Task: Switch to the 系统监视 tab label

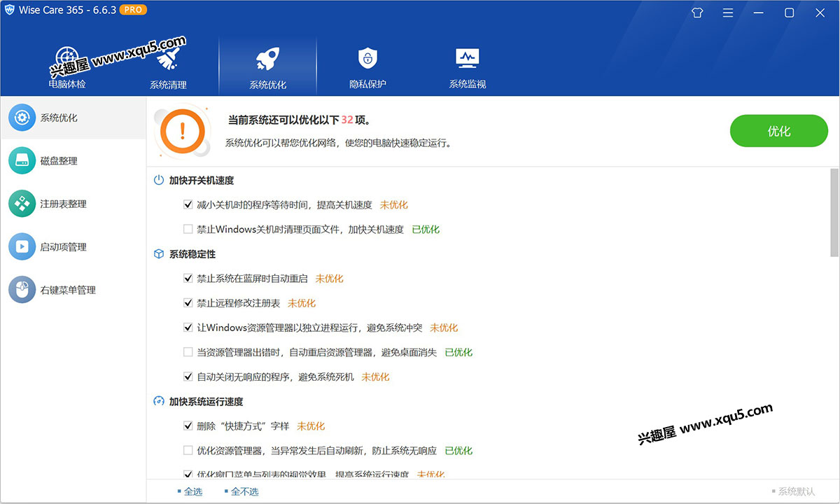Action: (467, 84)
